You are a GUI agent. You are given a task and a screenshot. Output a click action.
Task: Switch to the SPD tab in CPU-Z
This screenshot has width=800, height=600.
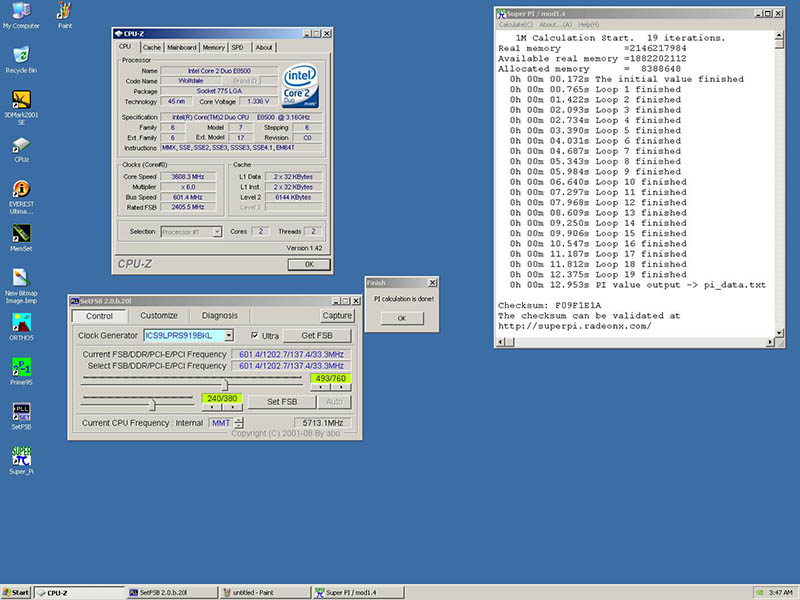point(238,47)
